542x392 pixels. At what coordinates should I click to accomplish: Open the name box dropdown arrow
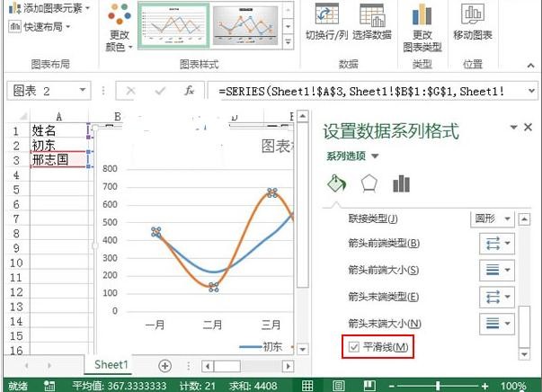[83, 90]
